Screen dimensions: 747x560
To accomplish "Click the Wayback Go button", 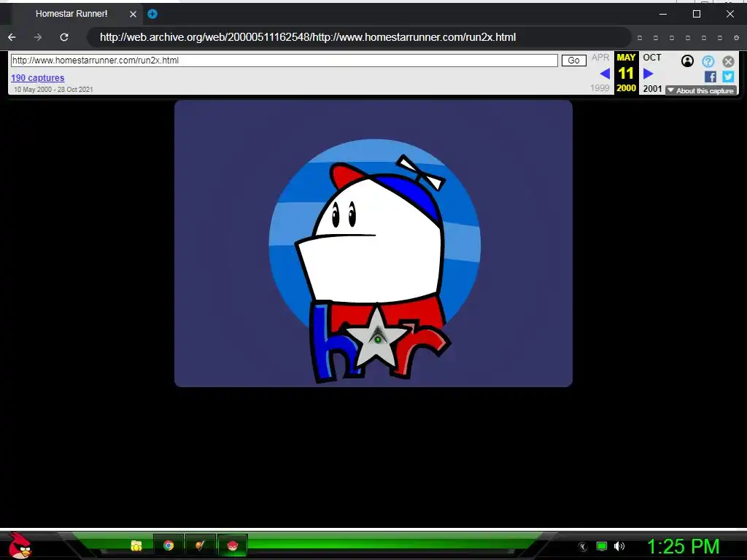I will (573, 61).
